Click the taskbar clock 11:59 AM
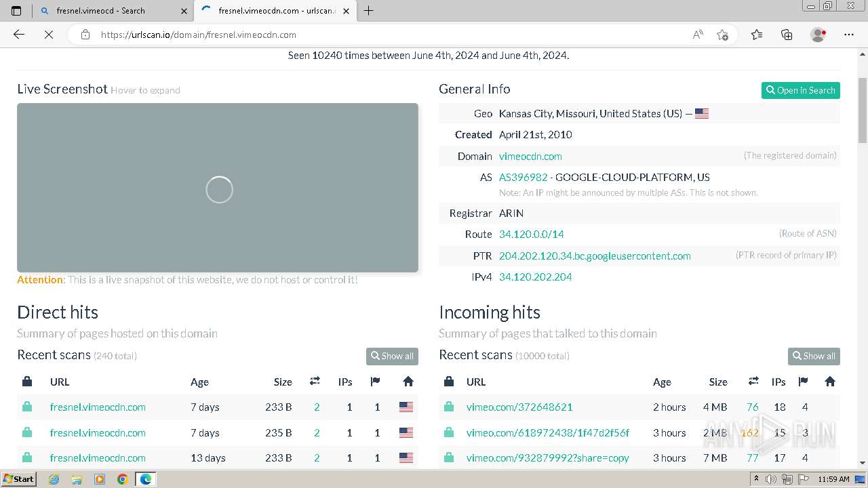Screen dimensions: 868x488 833,479
